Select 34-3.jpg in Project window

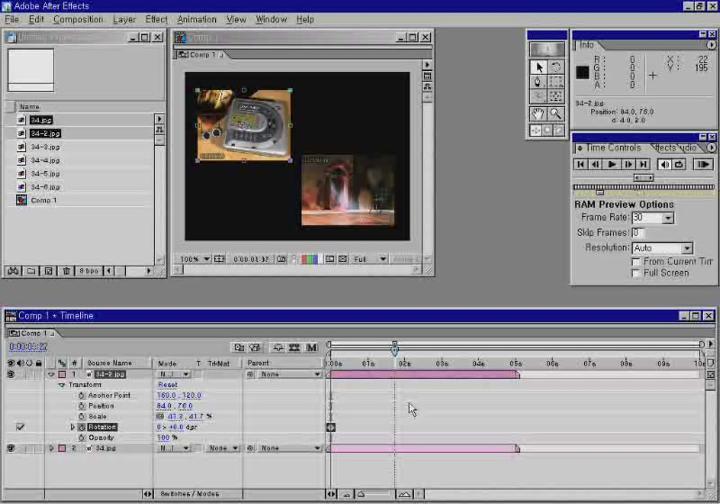[45, 147]
